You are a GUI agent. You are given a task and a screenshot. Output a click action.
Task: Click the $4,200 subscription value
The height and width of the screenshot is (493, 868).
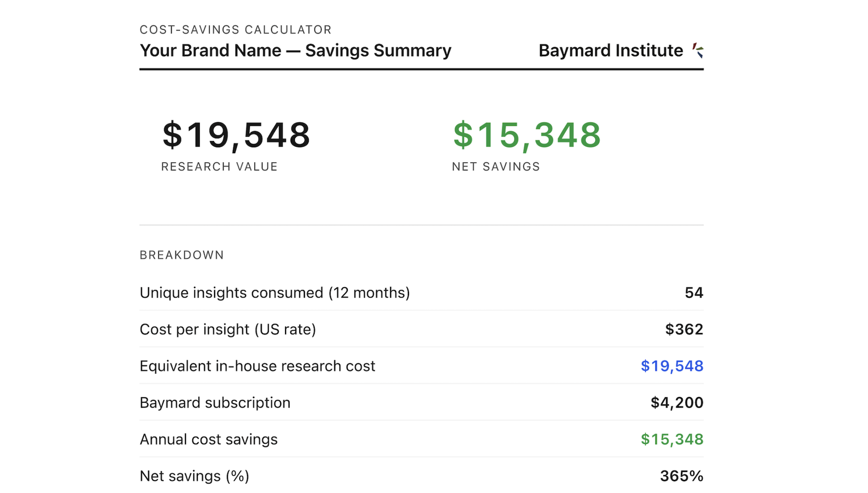tap(677, 403)
